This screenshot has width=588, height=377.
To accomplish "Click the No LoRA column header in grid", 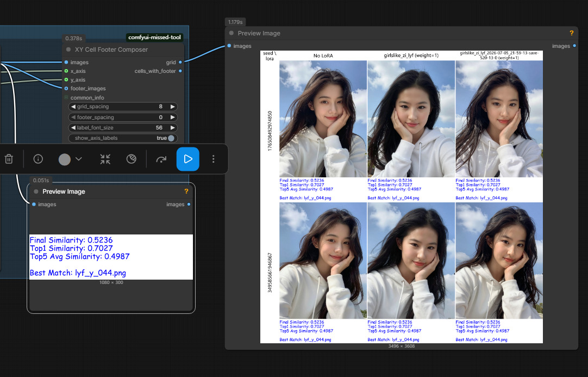I will click(323, 55).
